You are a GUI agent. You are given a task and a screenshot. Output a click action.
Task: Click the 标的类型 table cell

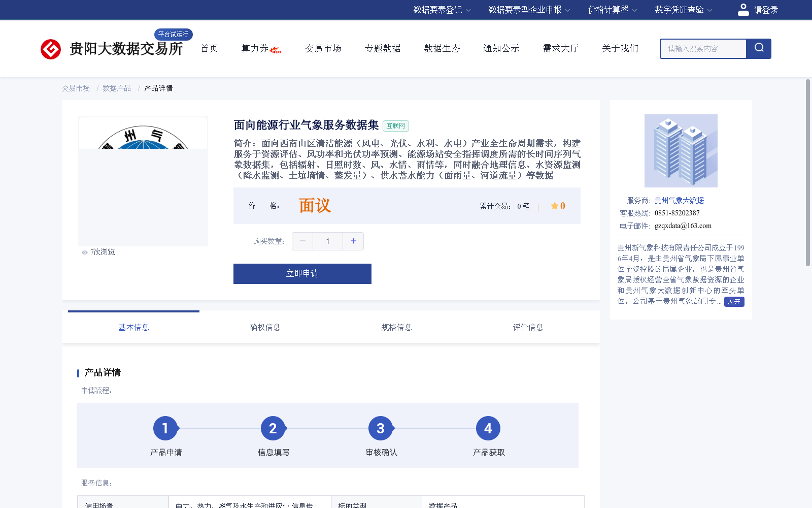(x=377, y=503)
